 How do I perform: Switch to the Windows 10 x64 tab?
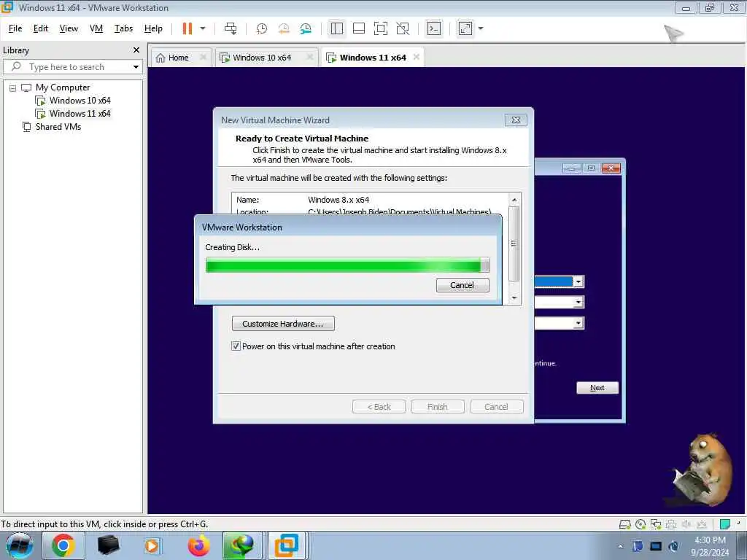[262, 58]
